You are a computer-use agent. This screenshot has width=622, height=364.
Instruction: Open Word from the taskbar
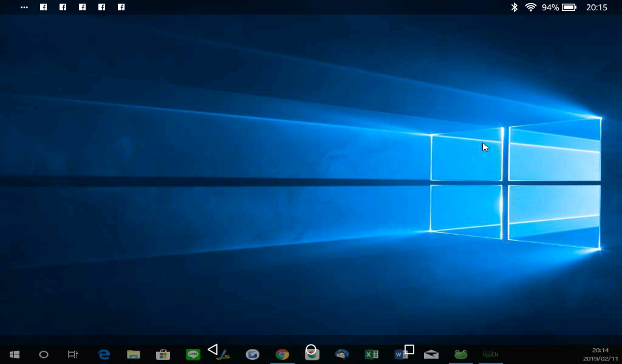tap(400, 354)
